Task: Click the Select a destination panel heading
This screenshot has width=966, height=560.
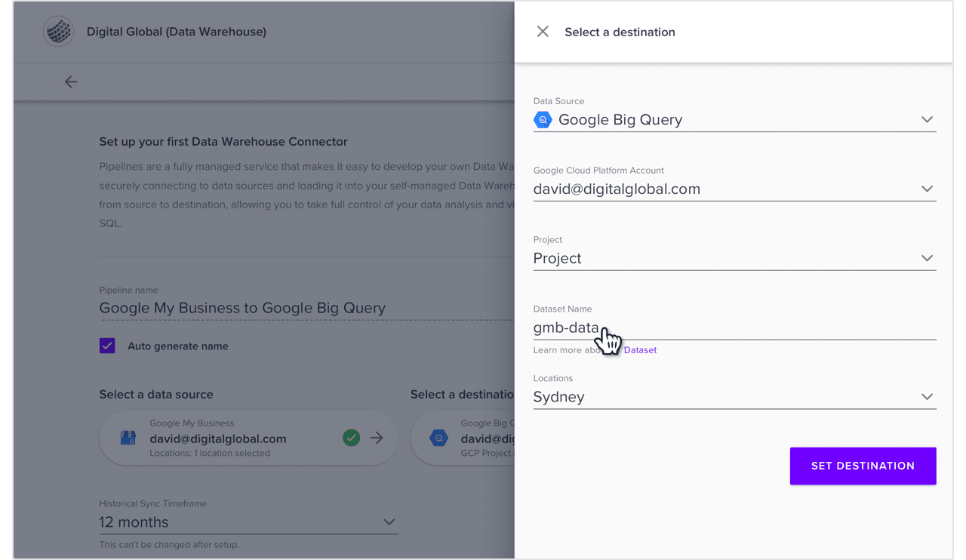Action: coord(620,32)
